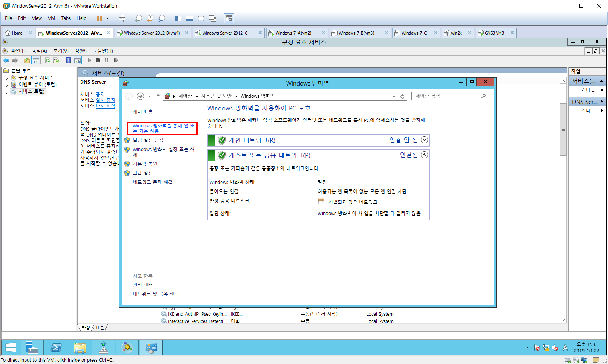Open 네트워크 문제 해결 link
The image size is (608, 364).
pyautogui.click(x=153, y=183)
